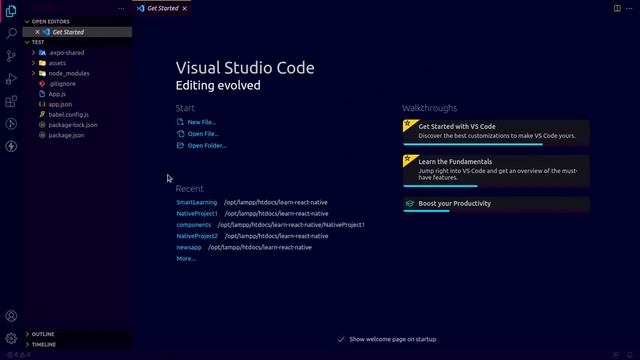640x360 pixels.
Task: Open recent project newsapp
Action: (189, 247)
